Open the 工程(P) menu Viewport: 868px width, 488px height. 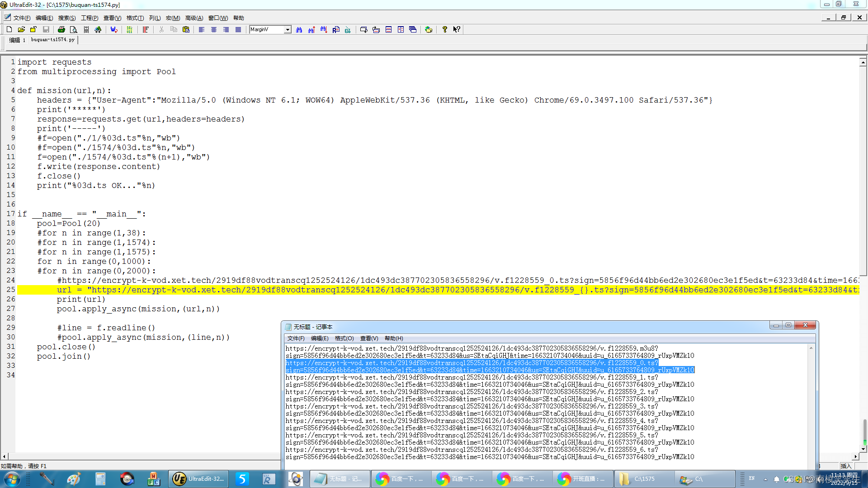[90, 18]
